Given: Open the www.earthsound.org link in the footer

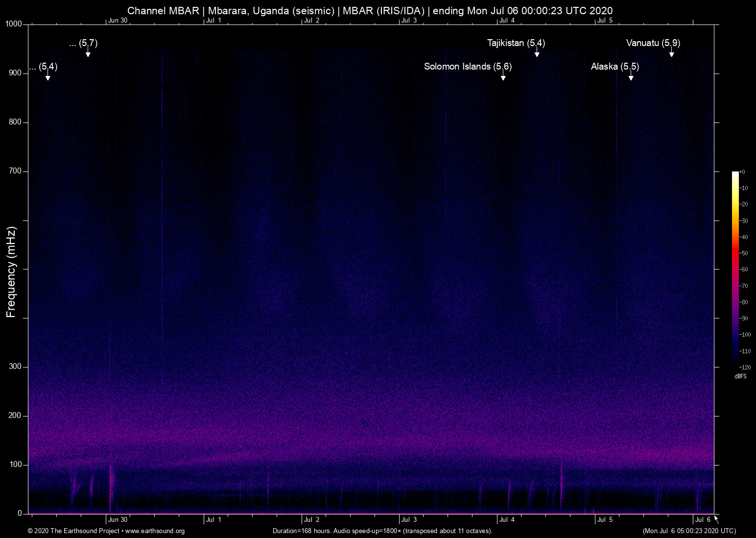Looking at the screenshot, I should pos(155,531).
